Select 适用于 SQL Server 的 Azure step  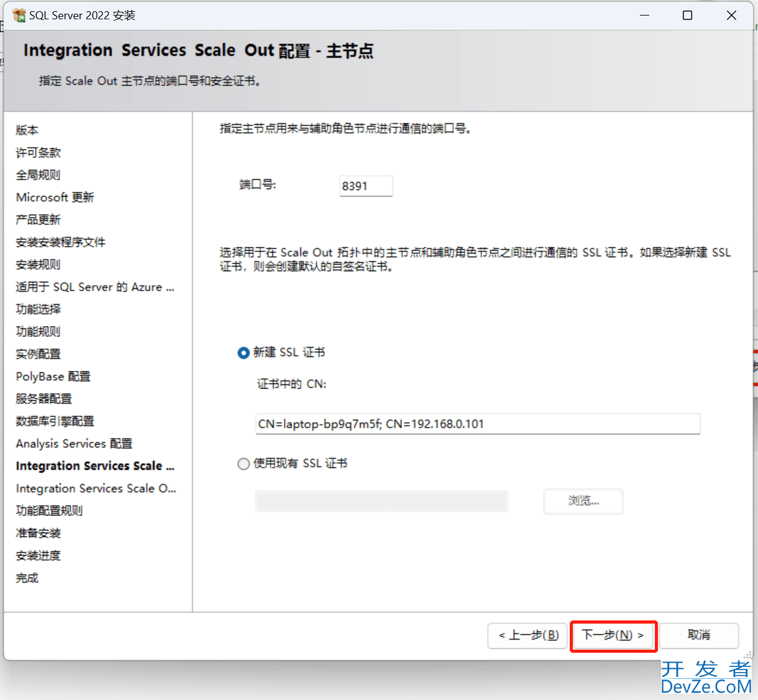point(95,287)
